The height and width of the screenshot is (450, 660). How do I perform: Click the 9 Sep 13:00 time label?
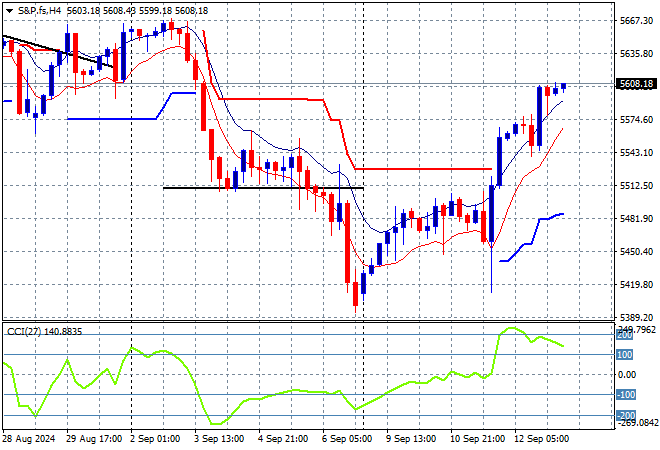(411, 439)
